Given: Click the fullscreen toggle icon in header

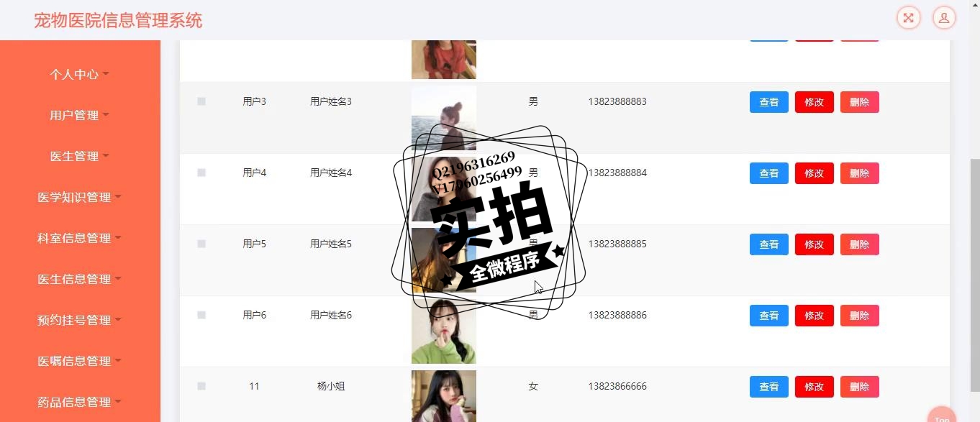Looking at the screenshot, I should (x=909, y=18).
